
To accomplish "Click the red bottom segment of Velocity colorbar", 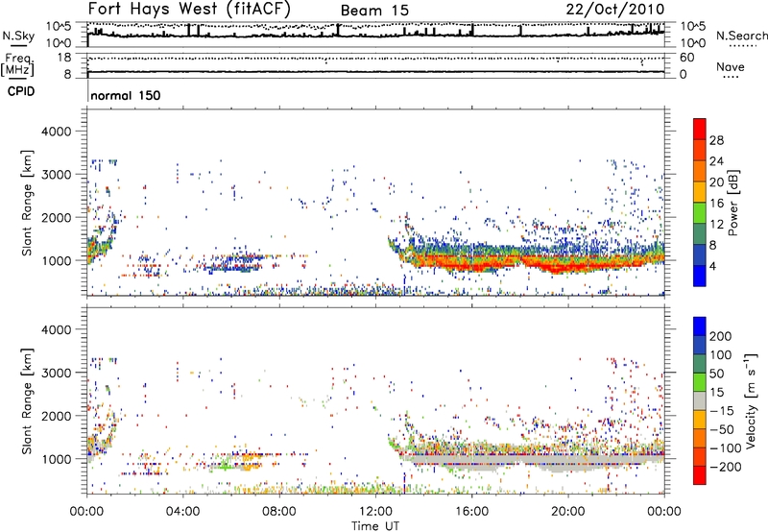I will click(700, 475).
